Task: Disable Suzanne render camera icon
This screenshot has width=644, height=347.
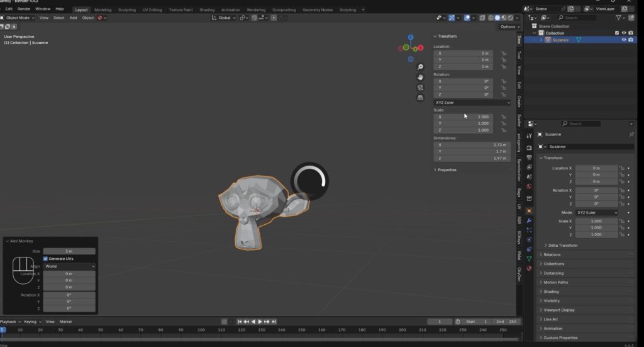Action: pos(631,40)
